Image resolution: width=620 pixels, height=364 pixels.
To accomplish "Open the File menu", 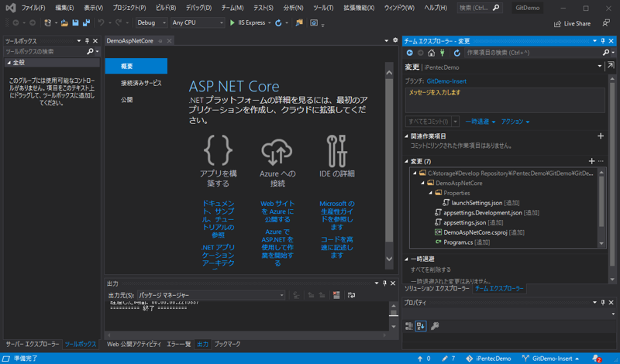I will tap(33, 8).
